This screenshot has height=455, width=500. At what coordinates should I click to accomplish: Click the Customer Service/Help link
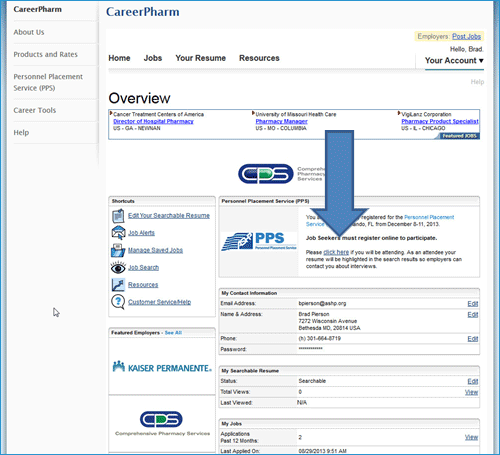[x=159, y=302]
